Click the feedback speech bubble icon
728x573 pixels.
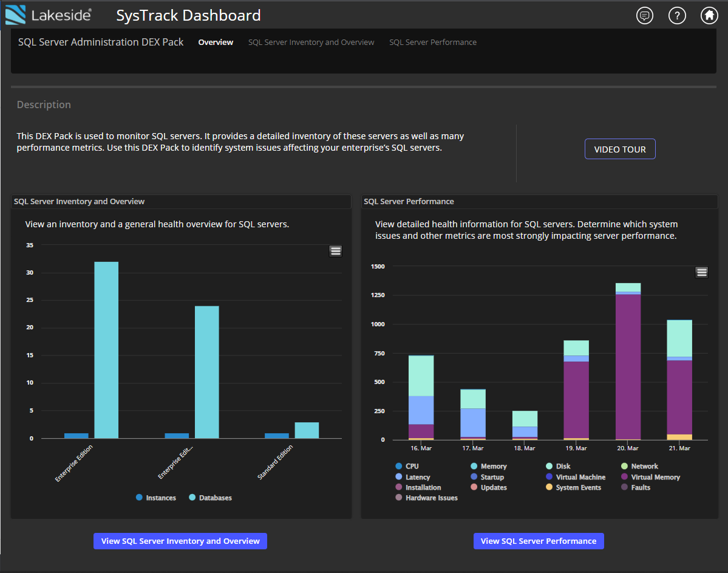[x=644, y=15]
